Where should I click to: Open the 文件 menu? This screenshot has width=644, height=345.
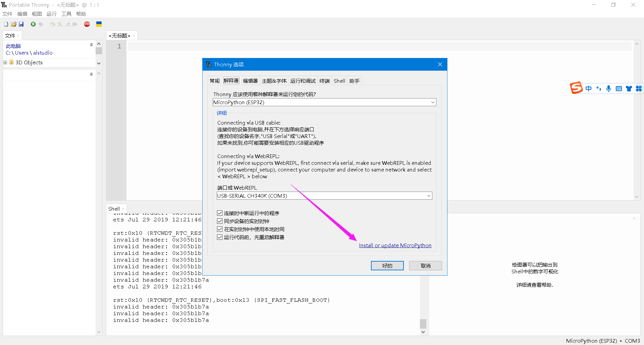tap(7, 14)
